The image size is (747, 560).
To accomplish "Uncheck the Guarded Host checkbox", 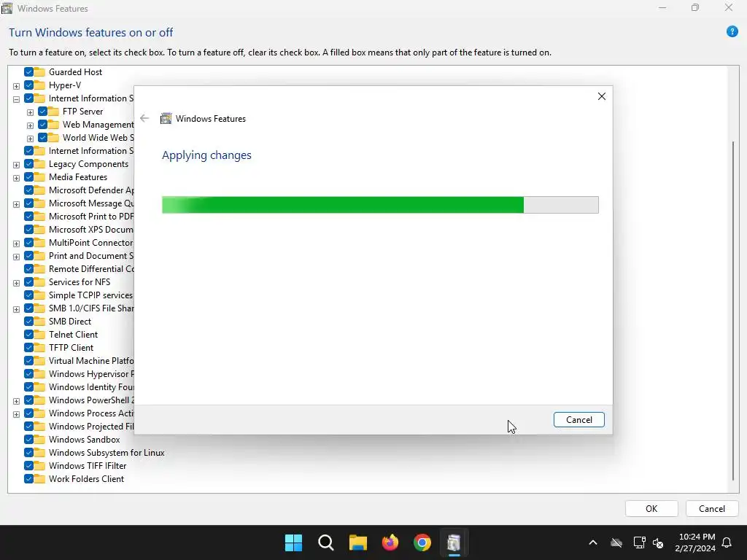I will (28, 72).
